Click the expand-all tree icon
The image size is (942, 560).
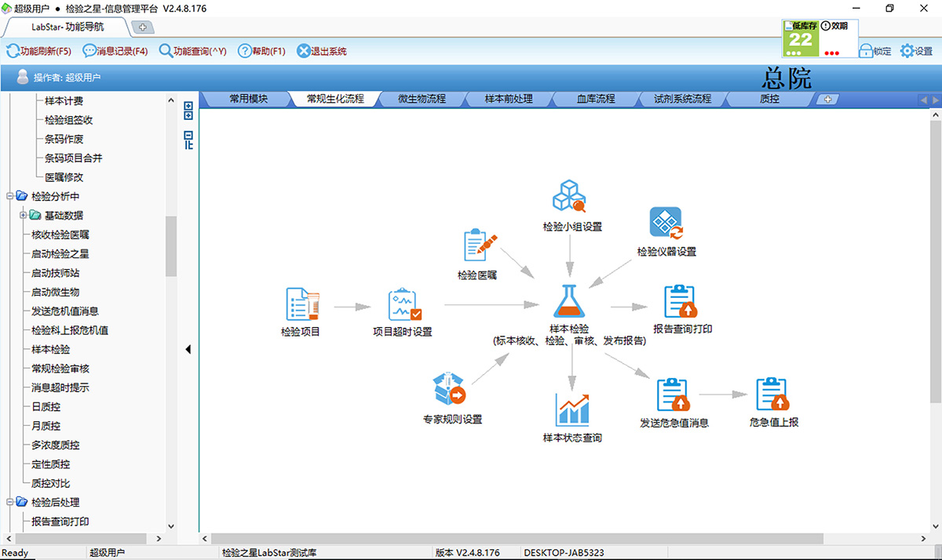(x=188, y=110)
